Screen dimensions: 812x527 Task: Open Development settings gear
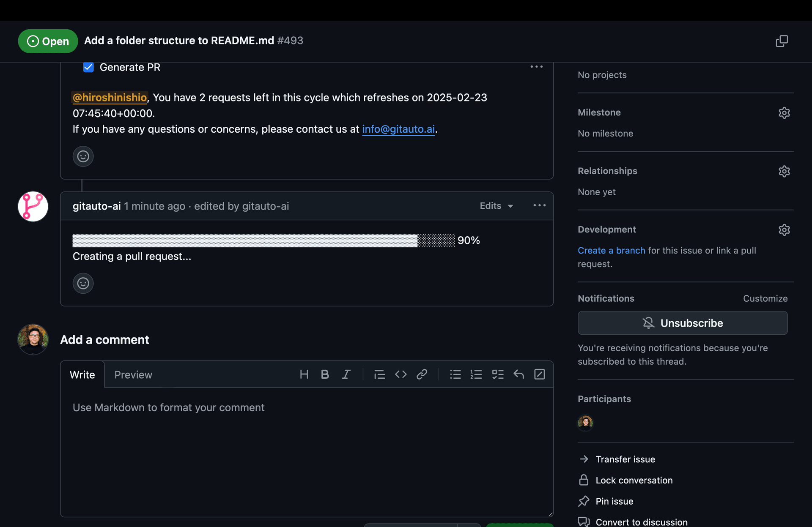784,230
